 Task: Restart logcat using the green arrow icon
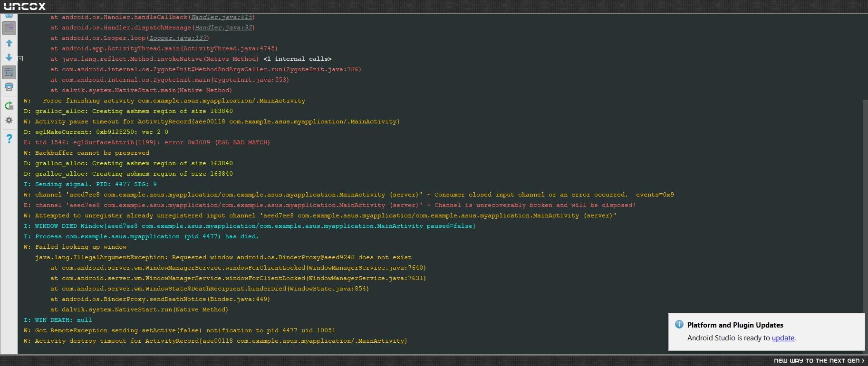click(x=9, y=106)
